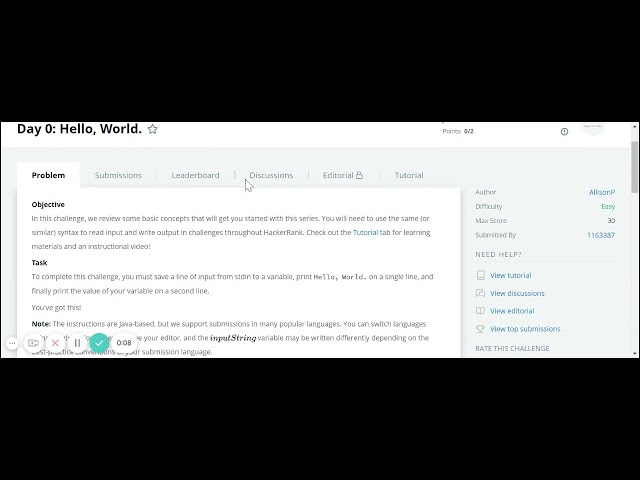The width and height of the screenshot is (640, 480).
Task: Open the Editorial tab
Action: click(x=343, y=175)
